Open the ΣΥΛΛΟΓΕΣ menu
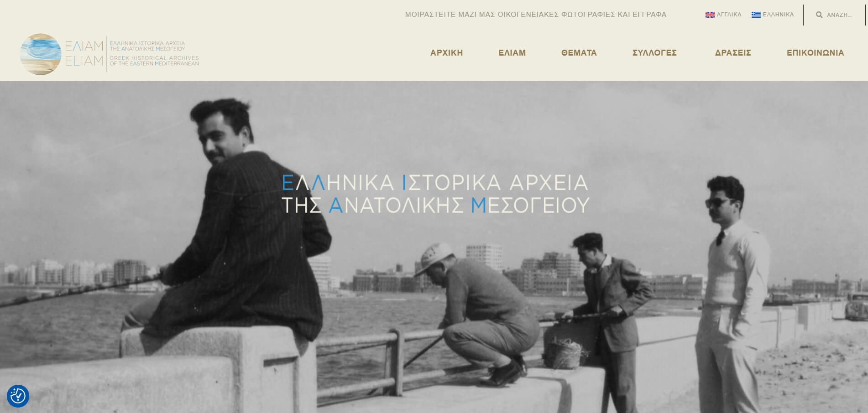This screenshot has height=413, width=868. 654,53
